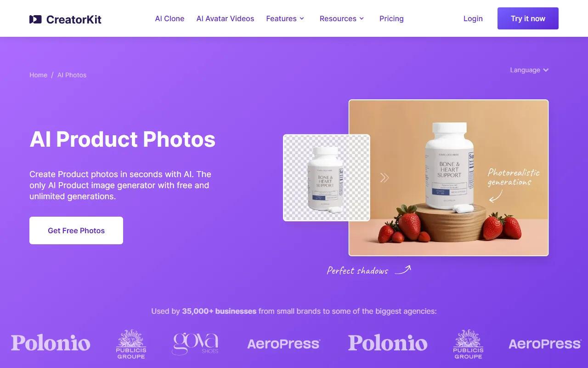
Task: Click the double chevron arrows between images
Action: click(384, 178)
